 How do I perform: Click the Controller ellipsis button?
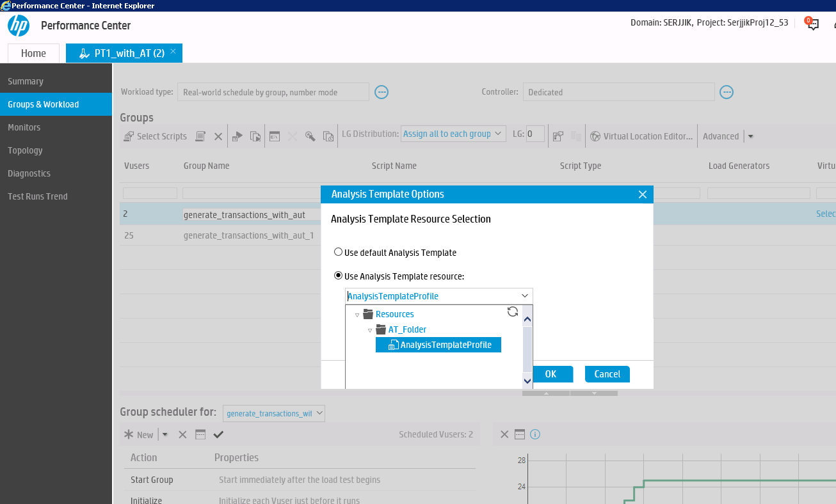tap(727, 92)
